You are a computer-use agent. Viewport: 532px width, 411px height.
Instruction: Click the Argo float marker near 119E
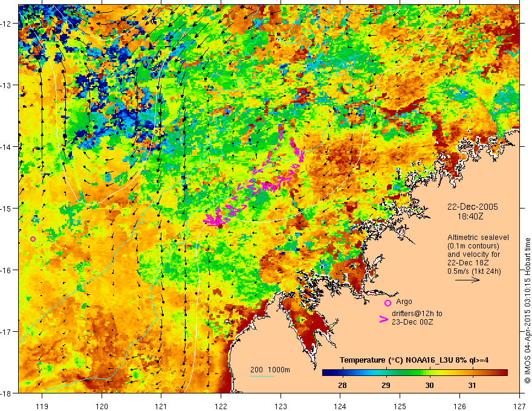tap(33, 239)
